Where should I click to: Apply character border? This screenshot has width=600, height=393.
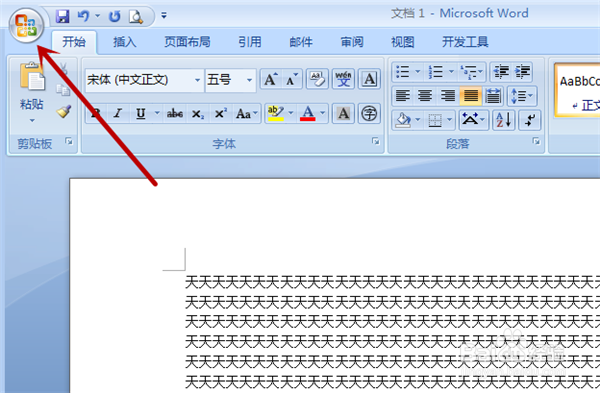(369, 79)
